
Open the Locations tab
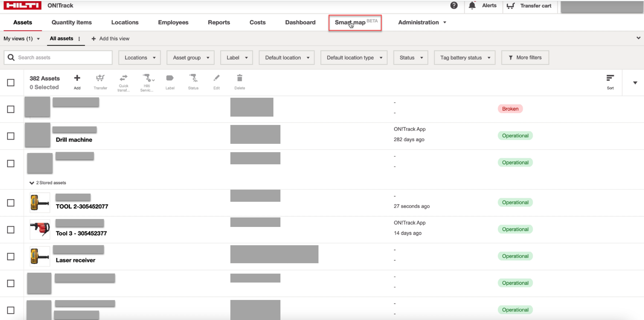coord(125,22)
